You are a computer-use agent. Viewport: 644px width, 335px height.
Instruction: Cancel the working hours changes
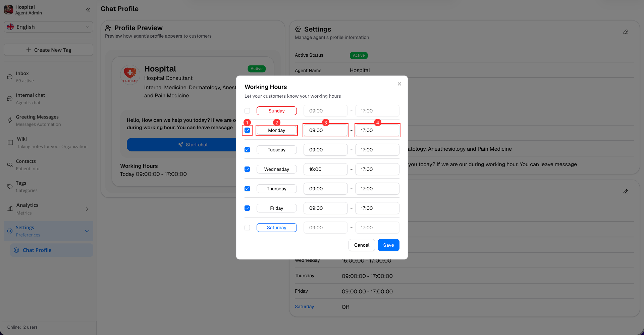(362, 245)
